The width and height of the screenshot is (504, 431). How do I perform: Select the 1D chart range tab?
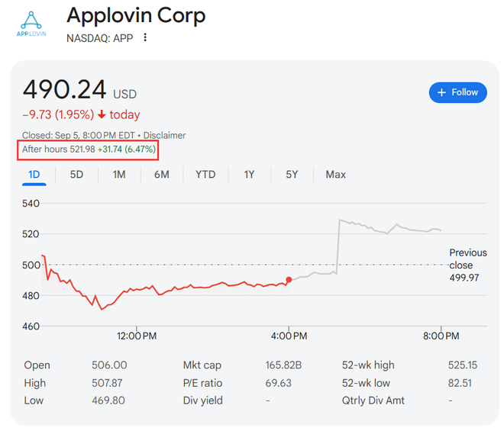point(34,175)
